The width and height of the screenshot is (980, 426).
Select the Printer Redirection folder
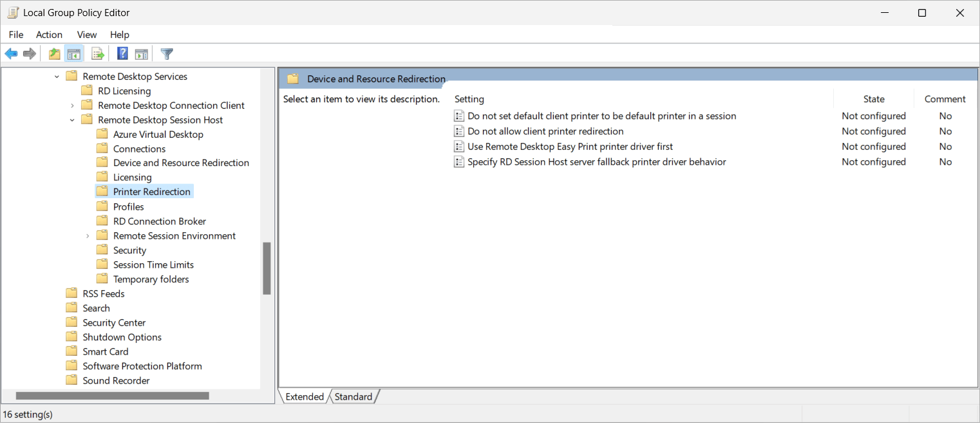click(x=152, y=191)
